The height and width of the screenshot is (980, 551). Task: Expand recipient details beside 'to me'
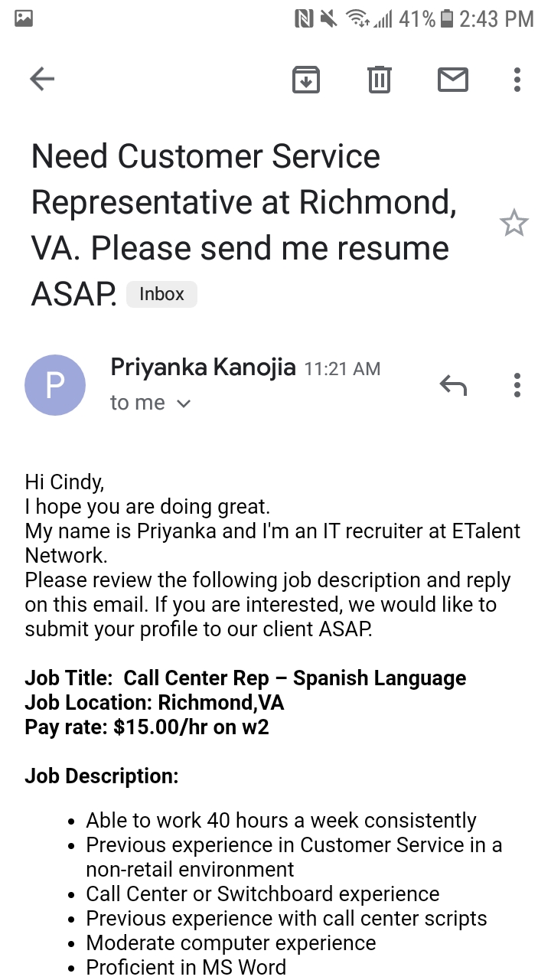[x=183, y=403]
